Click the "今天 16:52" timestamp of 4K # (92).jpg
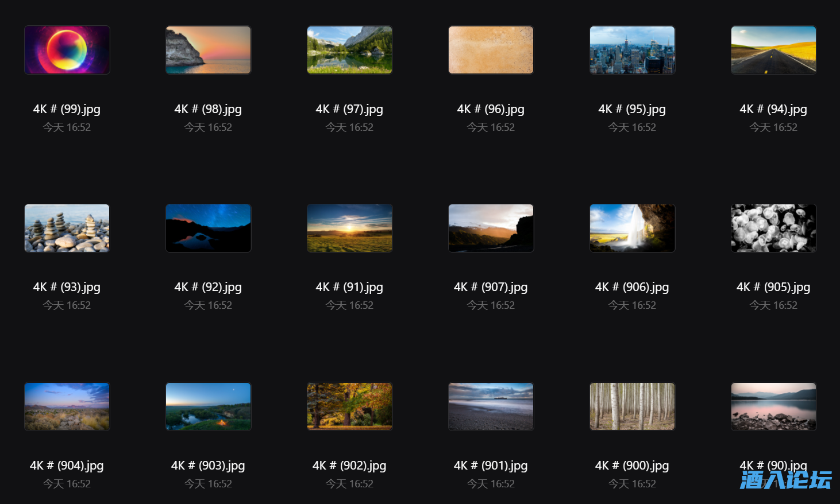The width and height of the screenshot is (840, 504). click(x=208, y=305)
